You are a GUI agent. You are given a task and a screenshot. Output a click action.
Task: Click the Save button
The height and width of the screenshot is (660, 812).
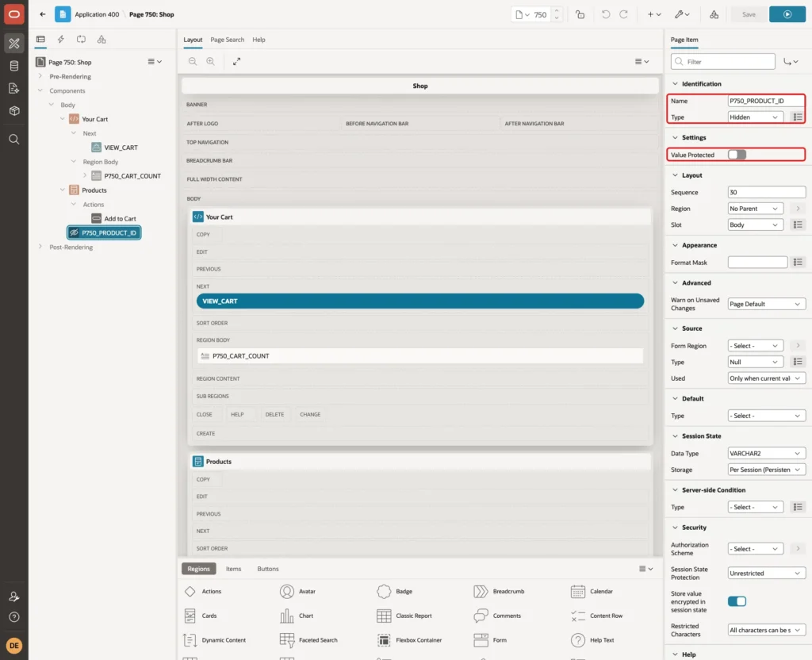[x=749, y=14]
